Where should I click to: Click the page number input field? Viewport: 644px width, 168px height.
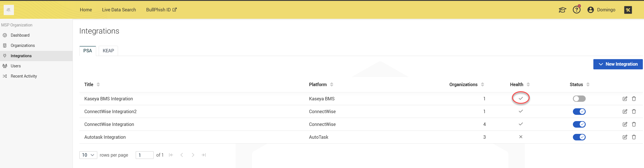(145, 155)
